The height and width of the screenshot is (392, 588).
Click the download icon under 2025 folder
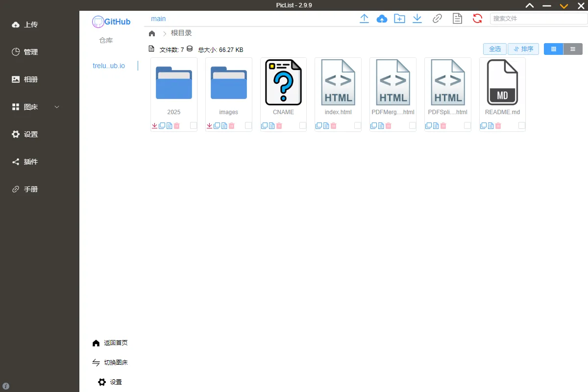(x=155, y=126)
